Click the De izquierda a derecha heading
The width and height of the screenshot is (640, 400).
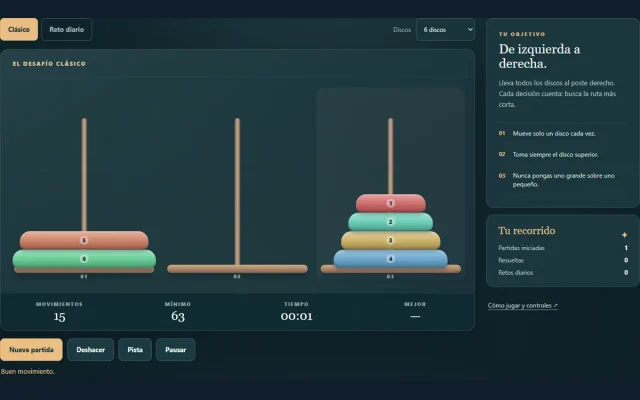pos(539,56)
